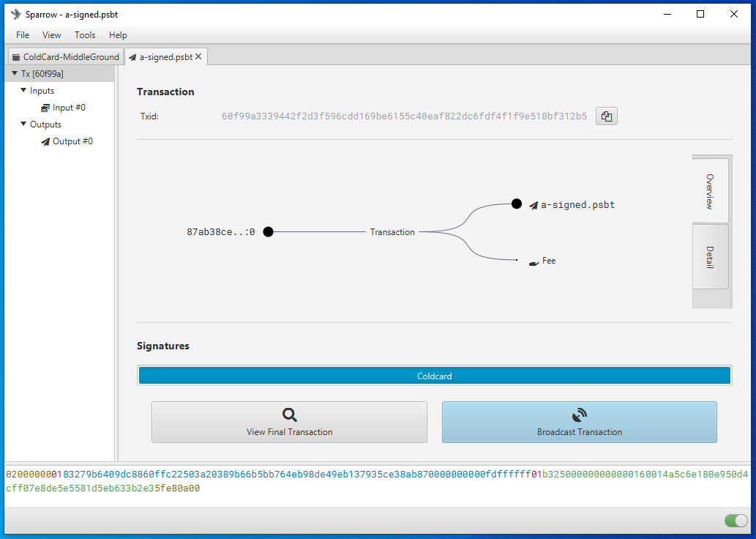Switch to the ColdCard-MiddleGround wallet tab
This screenshot has width=756, height=539.
pyautogui.click(x=66, y=57)
